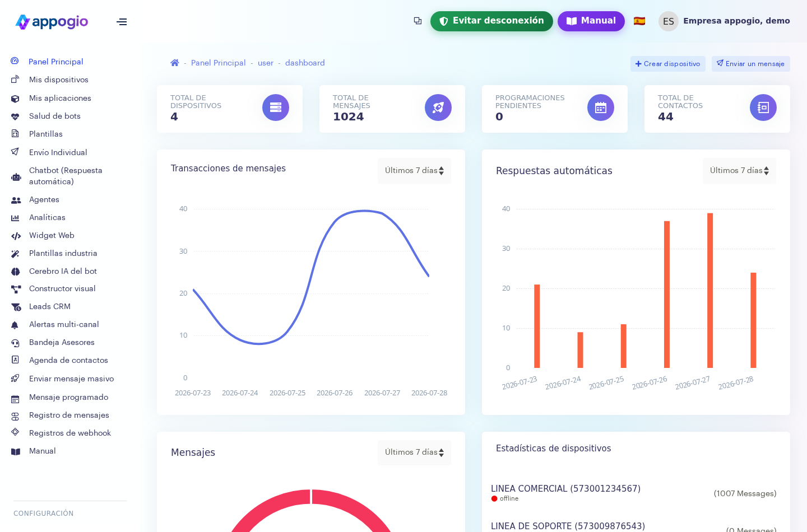Click Panel Principal breadcrumb link

218,63
